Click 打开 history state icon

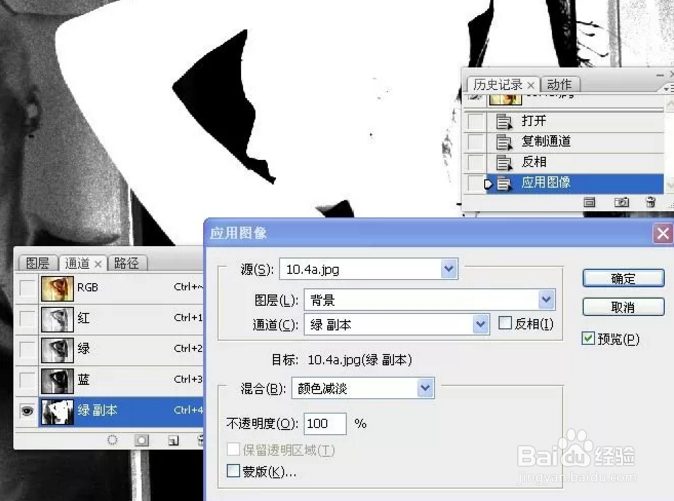[x=504, y=121]
